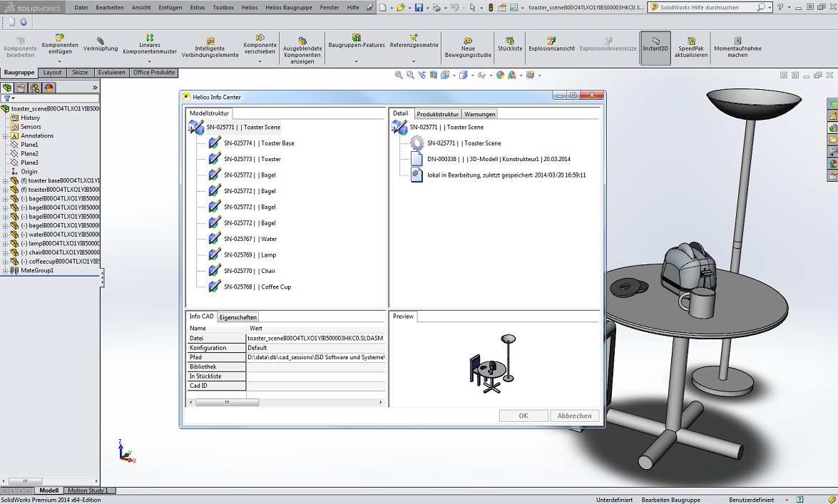Click Momentaufnahme machen
The image size is (838, 504).
pyautogui.click(x=737, y=48)
